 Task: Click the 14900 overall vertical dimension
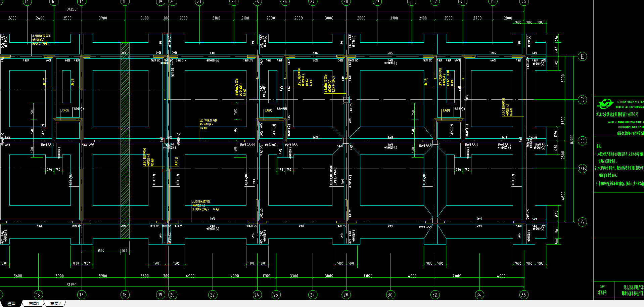click(x=572, y=139)
